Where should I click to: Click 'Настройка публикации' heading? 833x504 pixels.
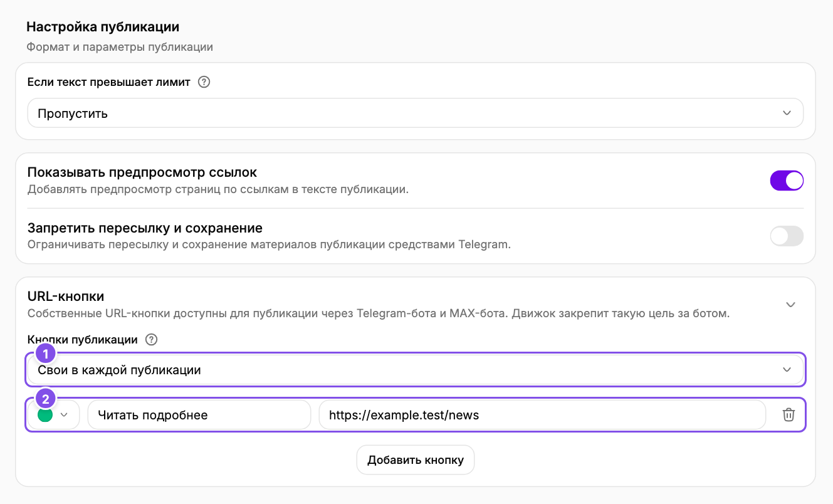pos(103,27)
